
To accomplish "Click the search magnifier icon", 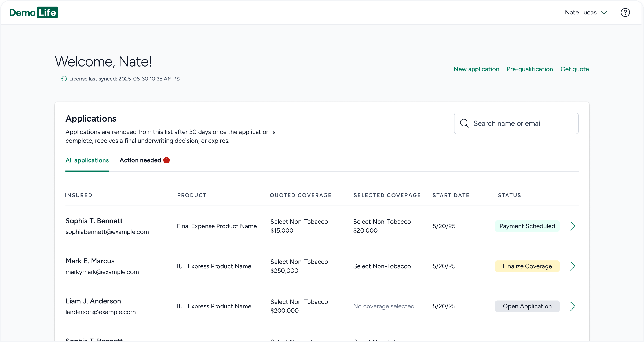I will pyautogui.click(x=464, y=123).
